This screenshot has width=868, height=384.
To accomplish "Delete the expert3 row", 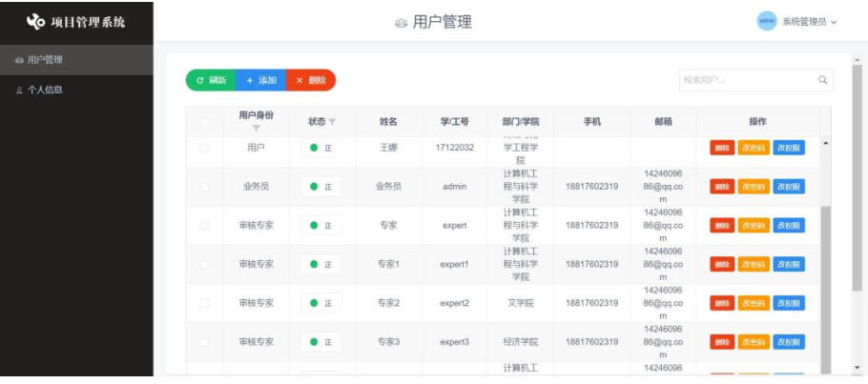I will (722, 342).
